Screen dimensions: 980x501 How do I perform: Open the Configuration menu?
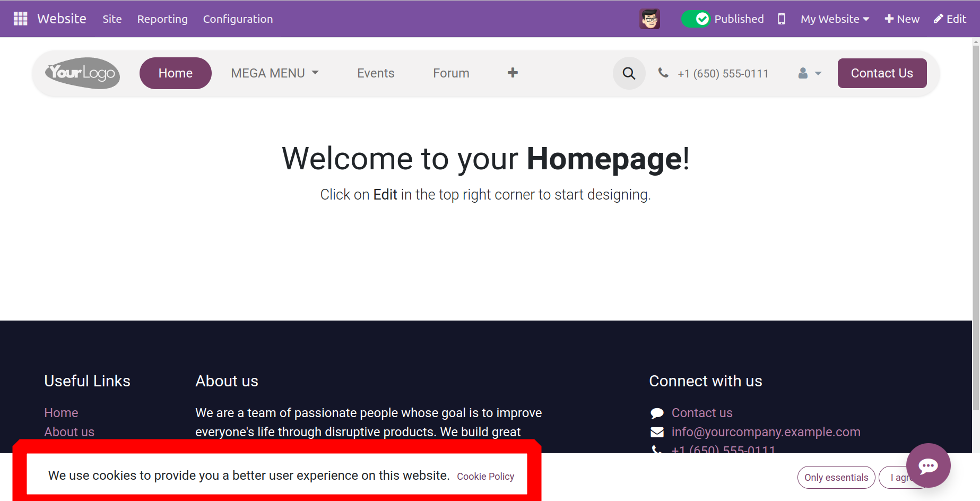238,19
